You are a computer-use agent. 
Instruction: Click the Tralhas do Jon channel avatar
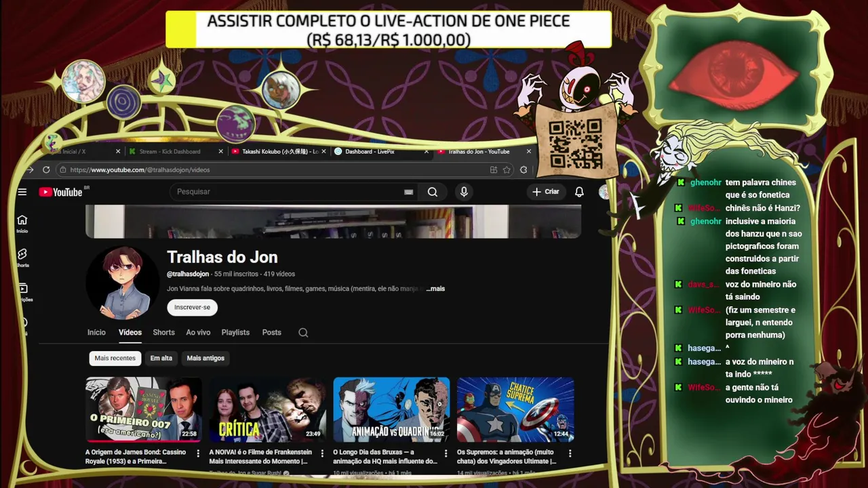click(123, 283)
